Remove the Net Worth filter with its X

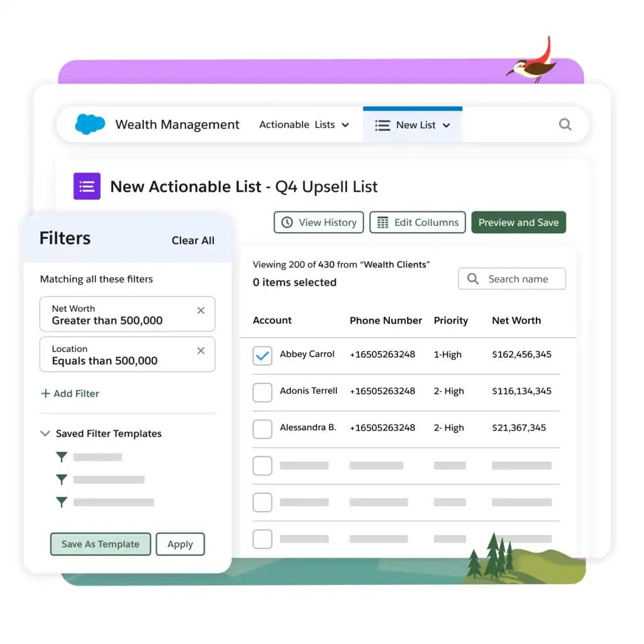pyautogui.click(x=201, y=310)
